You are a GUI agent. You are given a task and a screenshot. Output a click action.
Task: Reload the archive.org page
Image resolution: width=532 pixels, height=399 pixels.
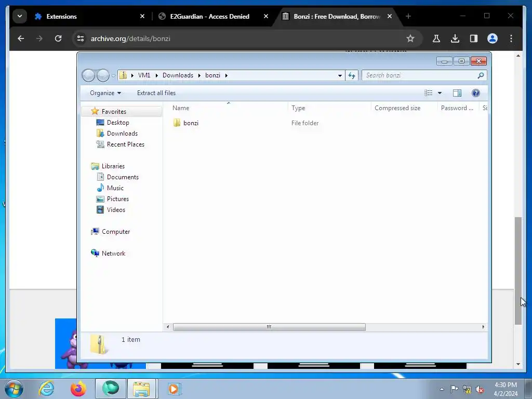[58, 38]
